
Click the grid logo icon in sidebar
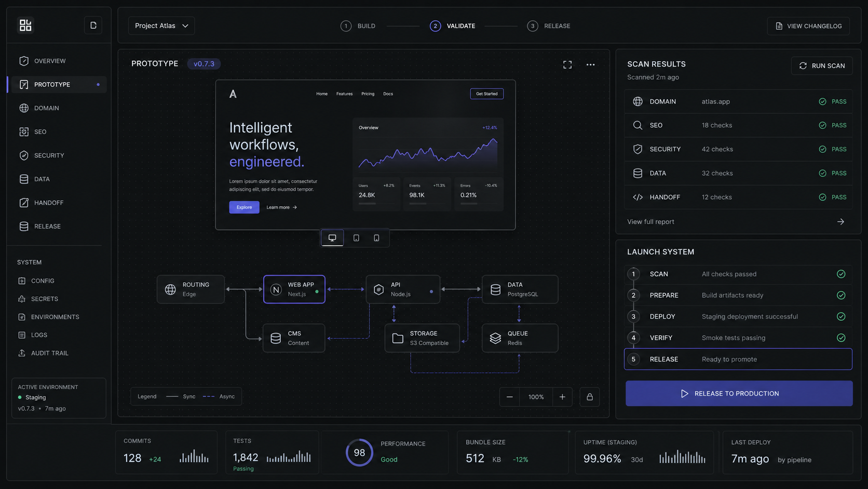pos(25,25)
